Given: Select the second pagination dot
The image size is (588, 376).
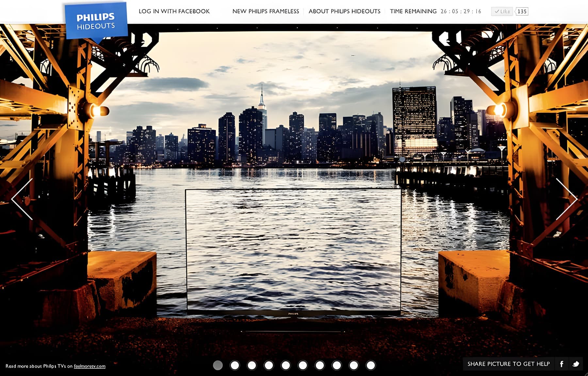Looking at the screenshot, I should coord(235,365).
